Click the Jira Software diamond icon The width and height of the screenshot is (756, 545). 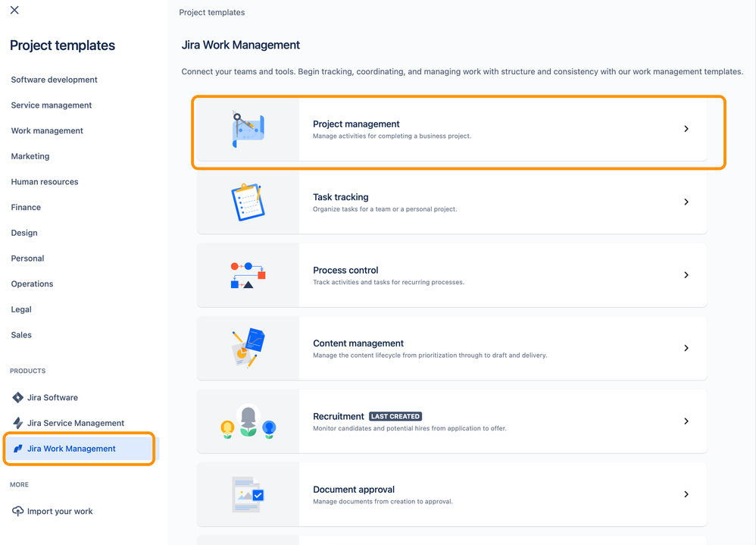18,397
